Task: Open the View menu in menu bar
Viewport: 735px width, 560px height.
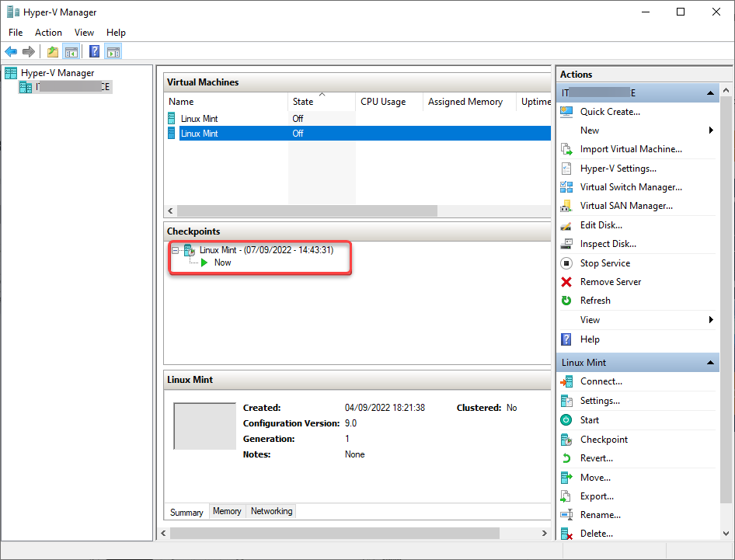Action: click(84, 33)
